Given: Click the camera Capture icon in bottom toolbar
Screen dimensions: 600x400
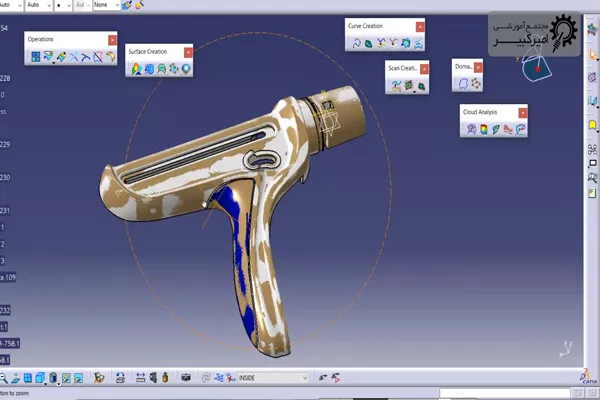Looking at the screenshot, I should [186, 378].
